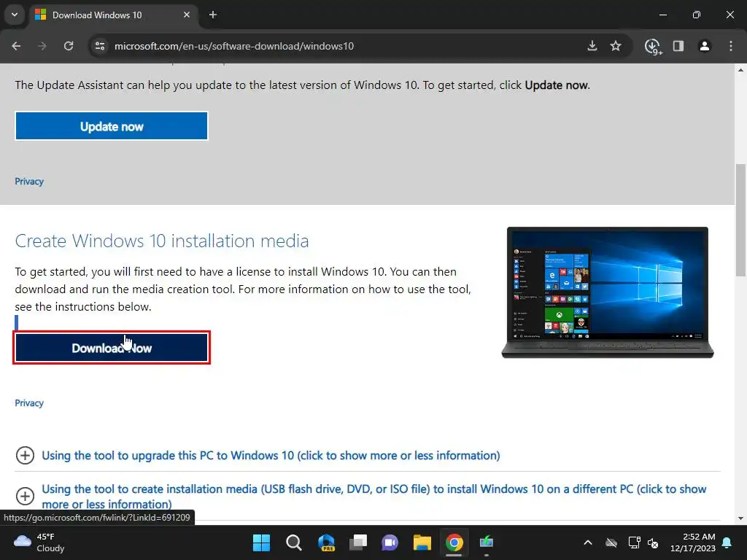Open the Windows Start menu
747x560 pixels.
261,542
